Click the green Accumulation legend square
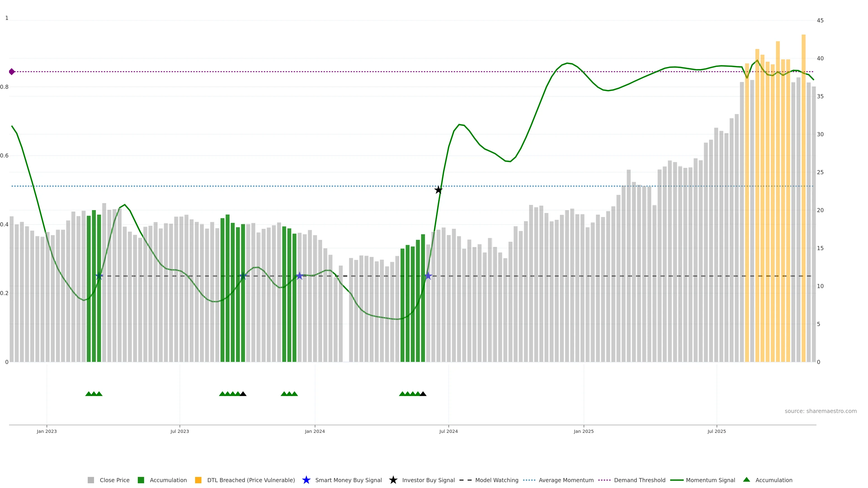Image resolution: width=868 pixels, height=488 pixels. pos(141,480)
